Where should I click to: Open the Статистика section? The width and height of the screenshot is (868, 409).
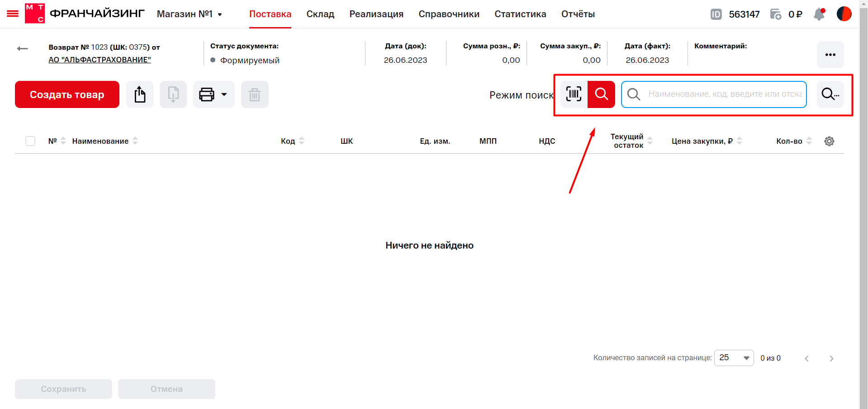[520, 14]
